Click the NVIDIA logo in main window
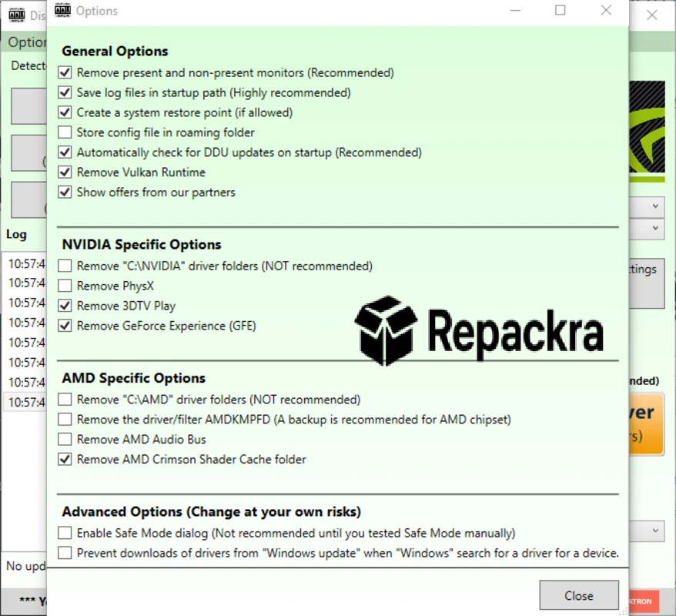676x616 pixels. click(647, 131)
